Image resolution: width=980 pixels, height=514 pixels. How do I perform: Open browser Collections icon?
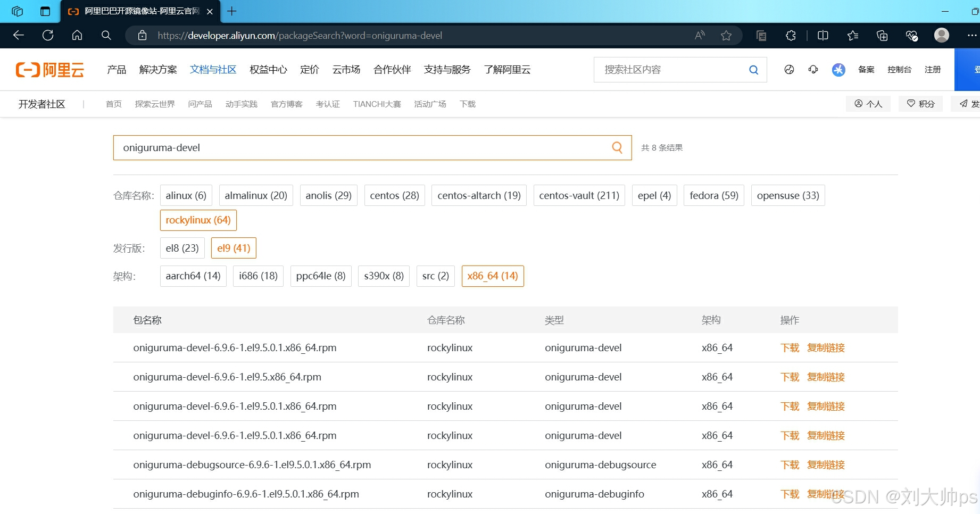pos(882,36)
